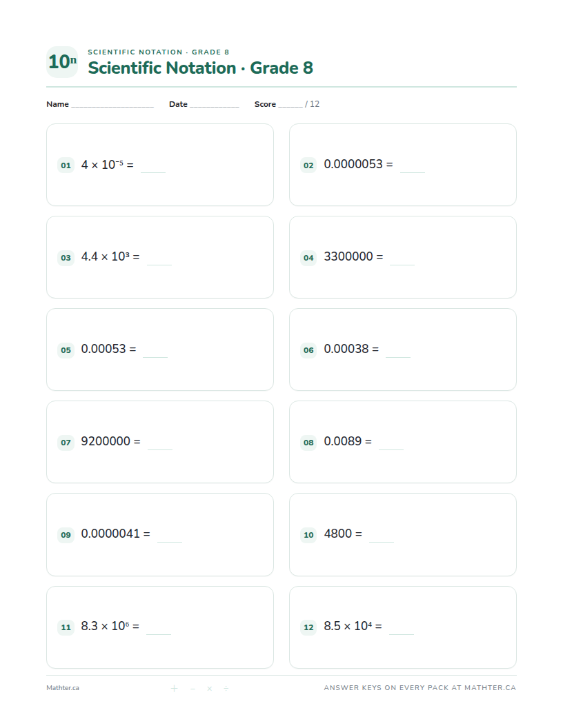This screenshot has width=563, height=728.
Task: Click the expression '0.00053 ='
Action: coord(109,349)
